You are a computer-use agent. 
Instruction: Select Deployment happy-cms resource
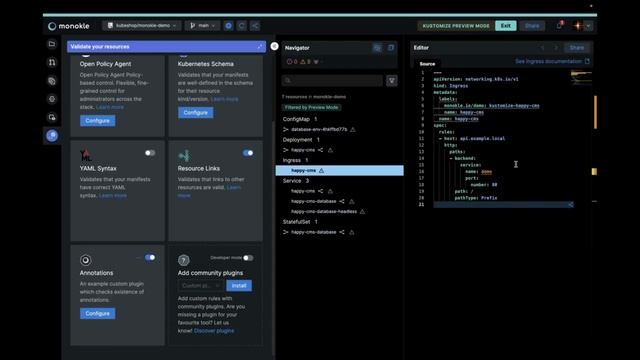(303, 150)
